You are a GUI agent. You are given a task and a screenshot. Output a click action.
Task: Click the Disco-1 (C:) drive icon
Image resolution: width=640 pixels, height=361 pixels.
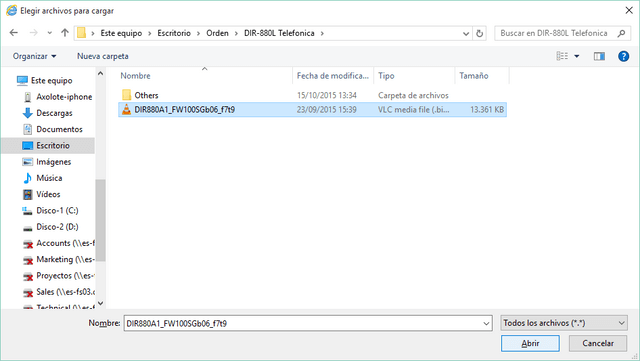[27, 211]
